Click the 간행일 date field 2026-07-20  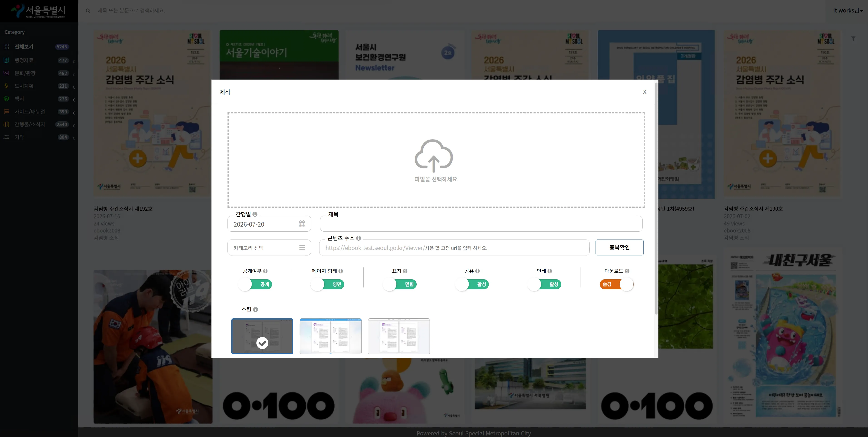pyautogui.click(x=269, y=224)
